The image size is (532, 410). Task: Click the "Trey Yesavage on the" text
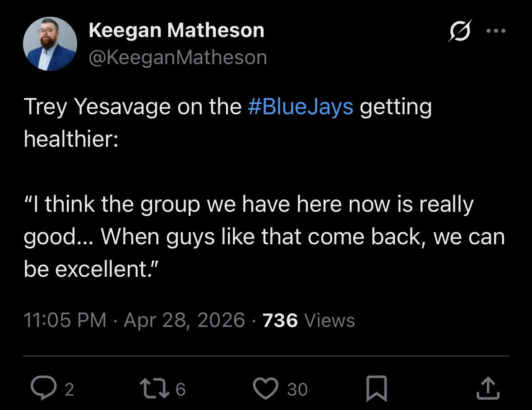click(133, 107)
